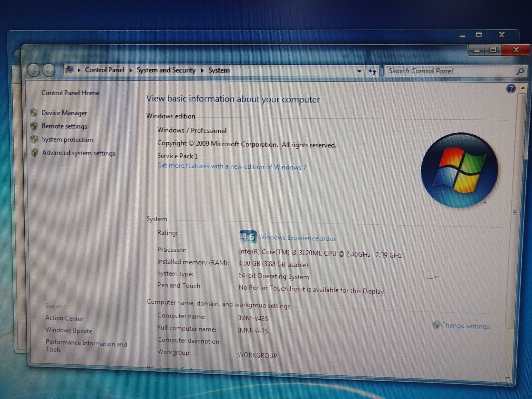Open address bar history dropdown
Image resolution: width=532 pixels, height=399 pixels.
(359, 71)
